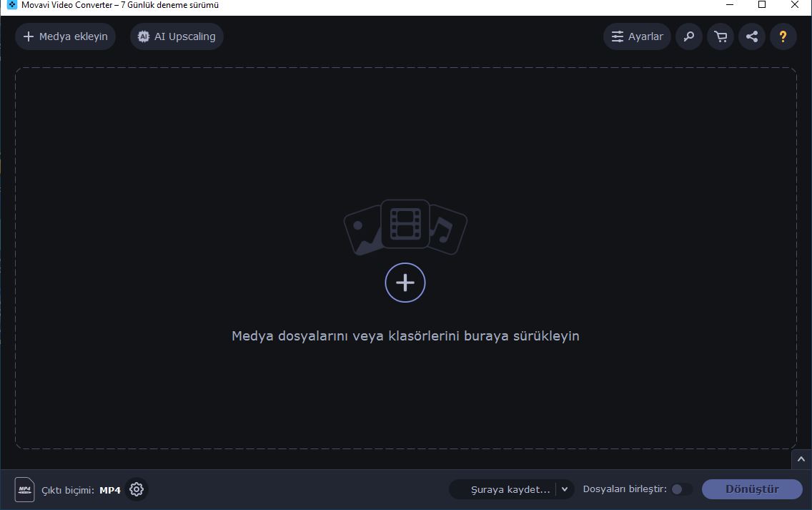
Task: Click the Dönüştür convert button
Action: click(752, 489)
